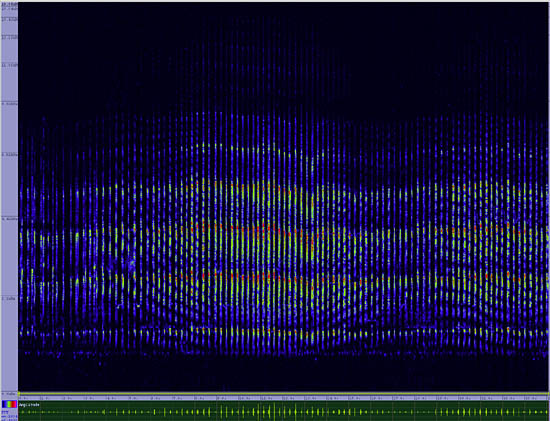Screen dimensions: 550x421
Task: Click the yellow position bar below the spectrogram
Action: point(284,394)
